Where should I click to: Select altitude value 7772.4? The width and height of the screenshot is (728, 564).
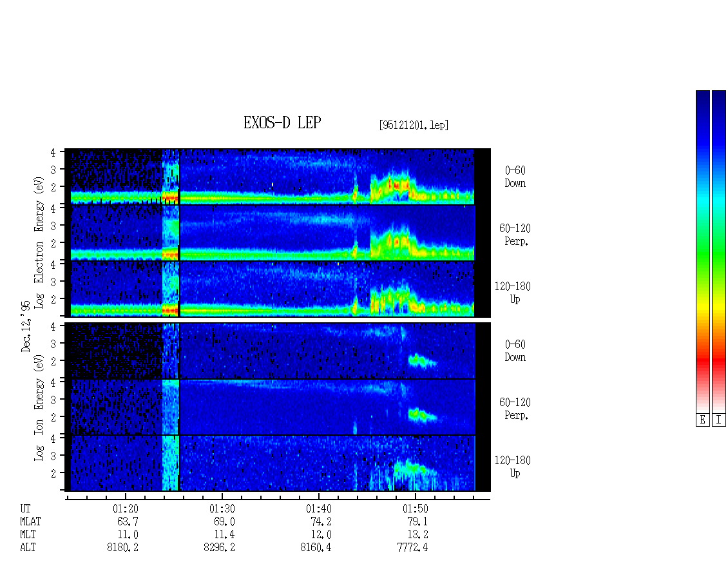[x=412, y=547]
